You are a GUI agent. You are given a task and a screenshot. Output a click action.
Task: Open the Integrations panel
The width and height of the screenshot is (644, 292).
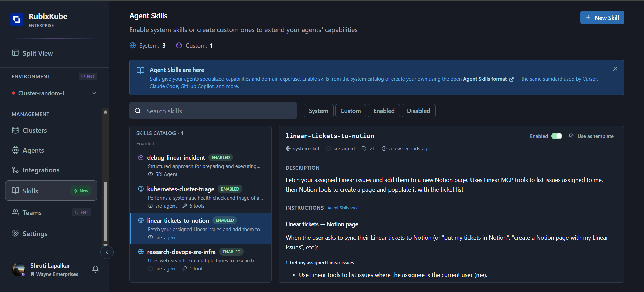click(x=41, y=170)
